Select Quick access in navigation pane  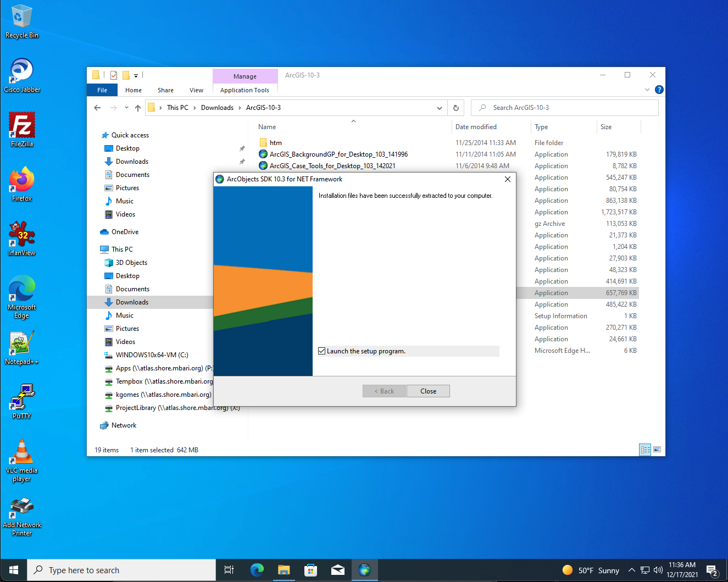pos(130,135)
